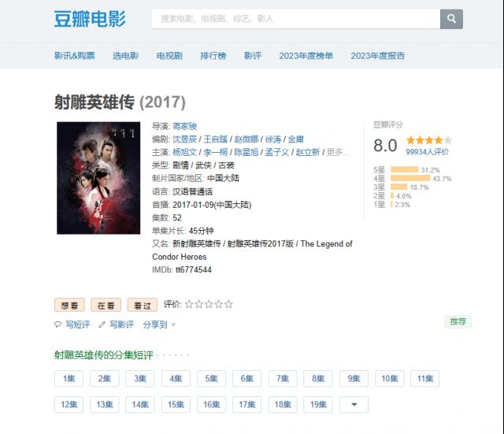Rate the show five stars
The height and width of the screenshot is (434, 504).
[x=228, y=304]
